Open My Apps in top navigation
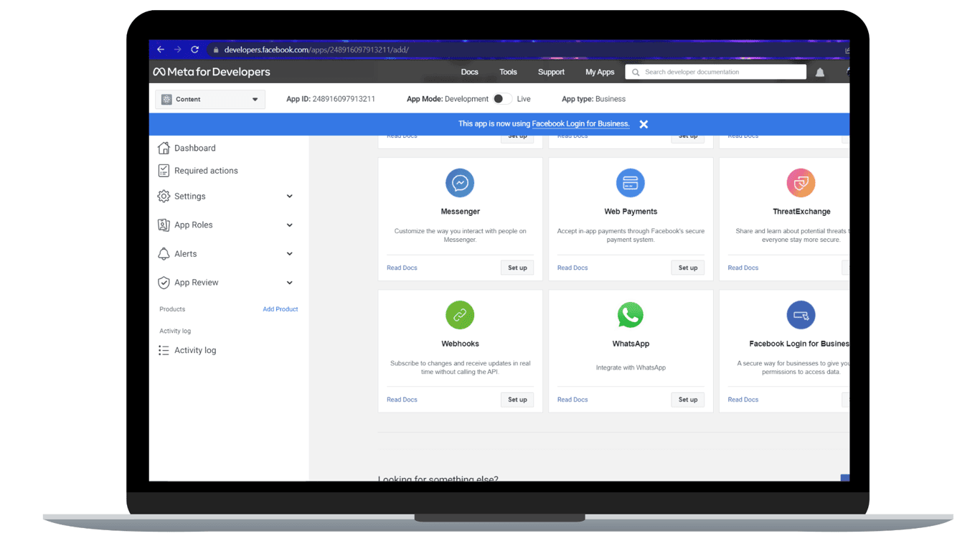 point(600,72)
